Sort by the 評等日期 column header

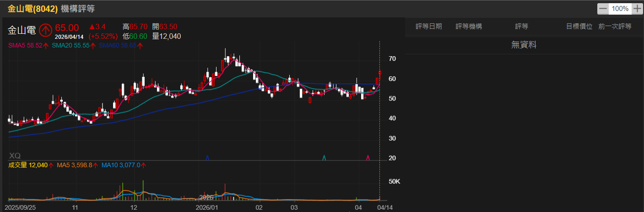point(429,26)
